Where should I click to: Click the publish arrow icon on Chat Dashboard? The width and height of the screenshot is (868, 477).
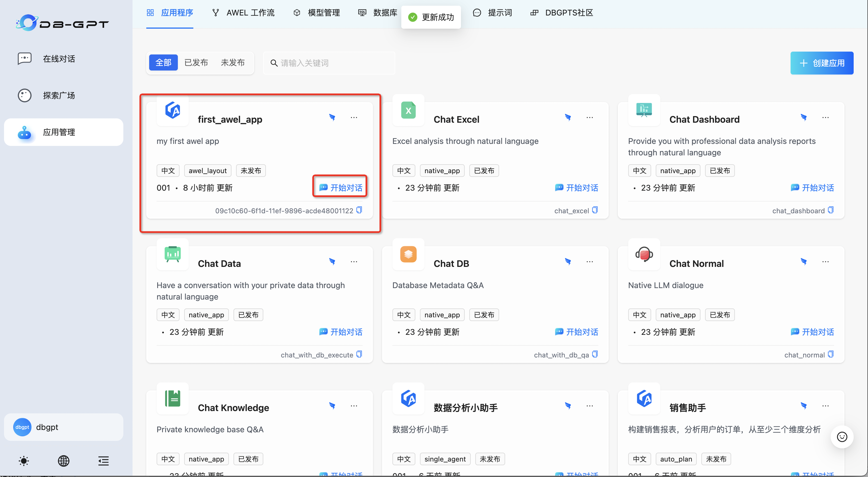[x=804, y=118]
